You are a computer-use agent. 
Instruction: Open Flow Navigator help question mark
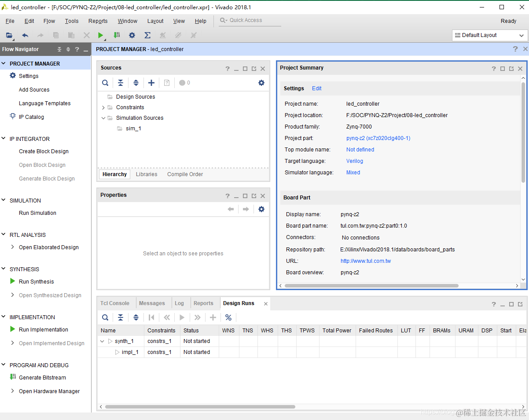pyautogui.click(x=77, y=49)
